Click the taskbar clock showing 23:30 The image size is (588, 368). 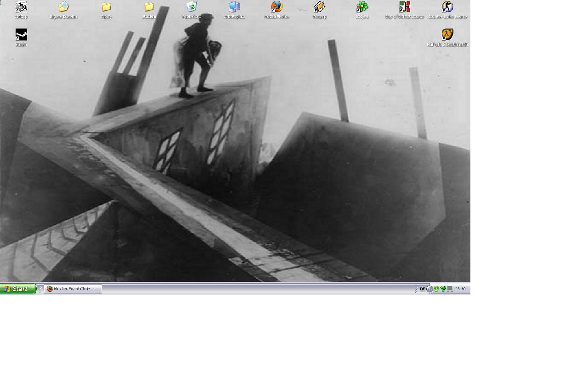pyautogui.click(x=460, y=289)
